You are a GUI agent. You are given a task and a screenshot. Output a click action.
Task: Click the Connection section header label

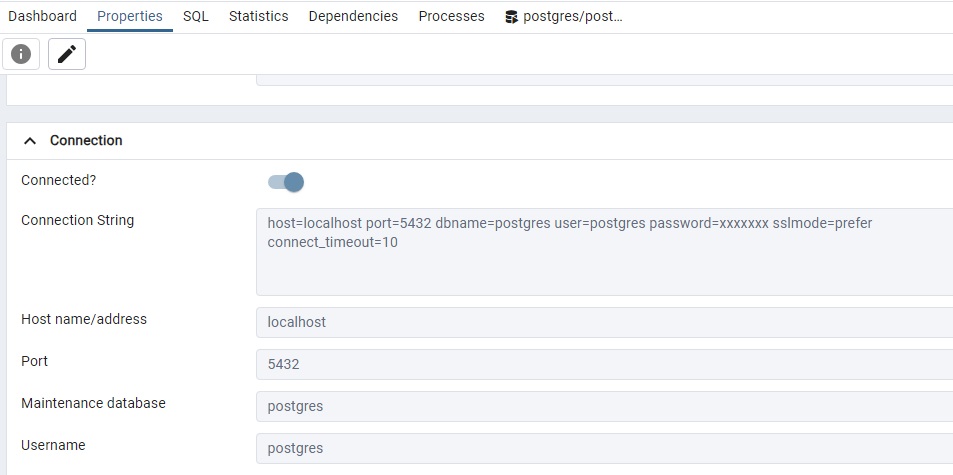[x=86, y=141]
